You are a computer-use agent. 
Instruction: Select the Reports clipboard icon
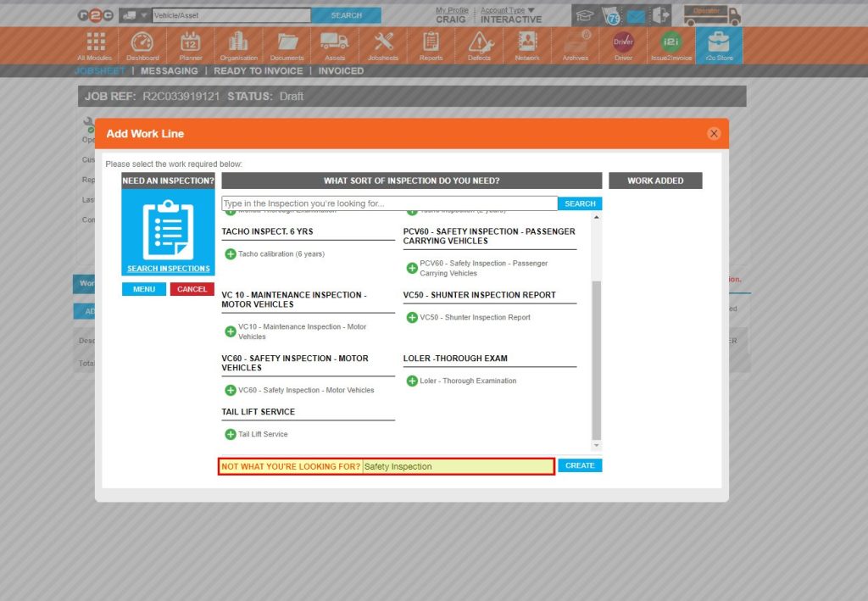pos(431,44)
